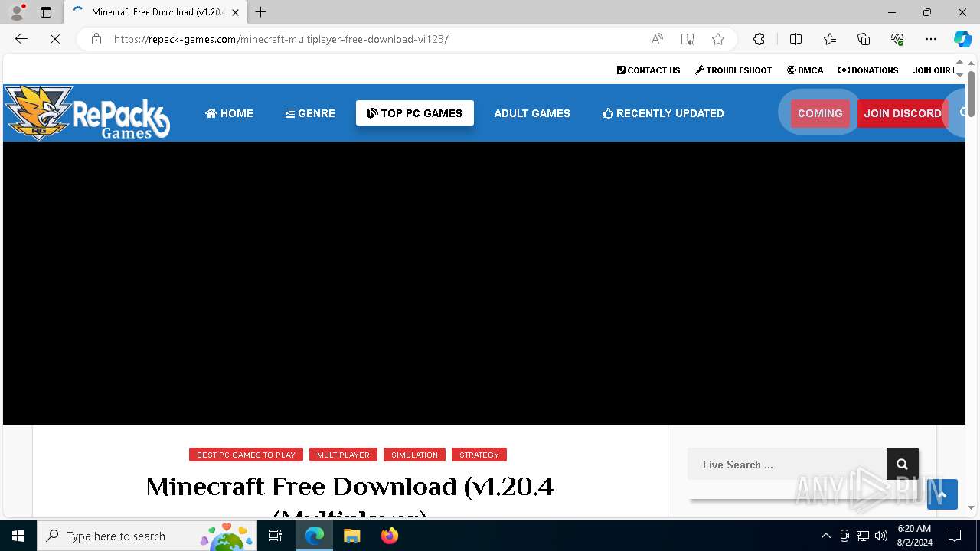
Task: Click the COMING button
Action: click(x=820, y=113)
